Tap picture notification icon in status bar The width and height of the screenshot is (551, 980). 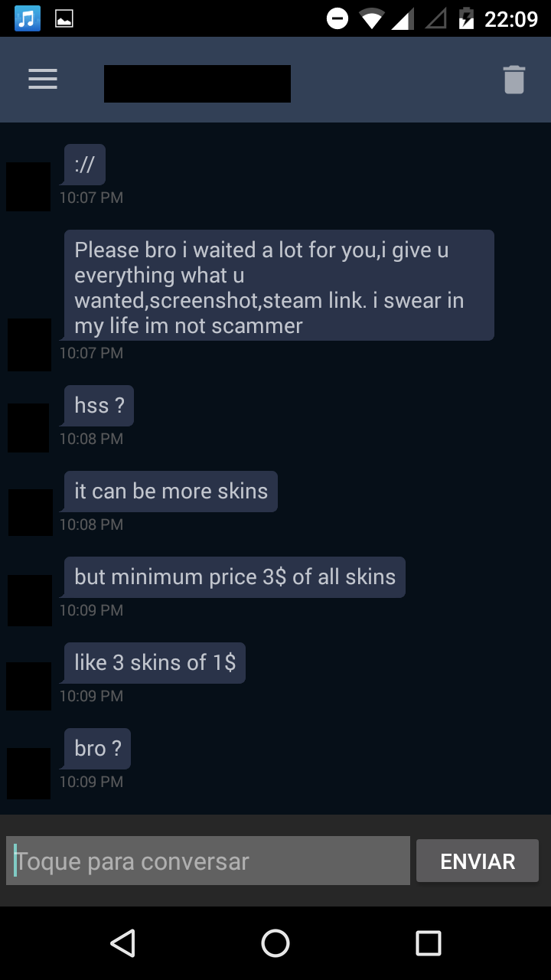pyautogui.click(x=64, y=18)
